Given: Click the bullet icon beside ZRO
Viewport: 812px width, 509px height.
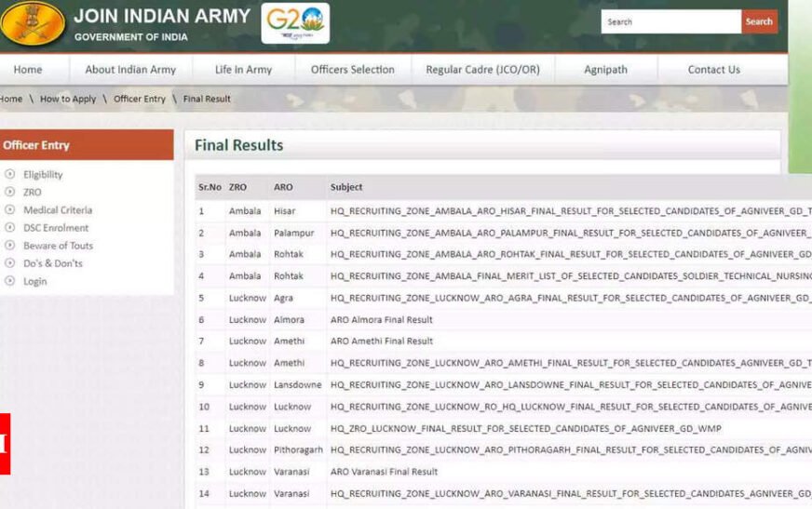Looking at the screenshot, I should (x=10, y=192).
